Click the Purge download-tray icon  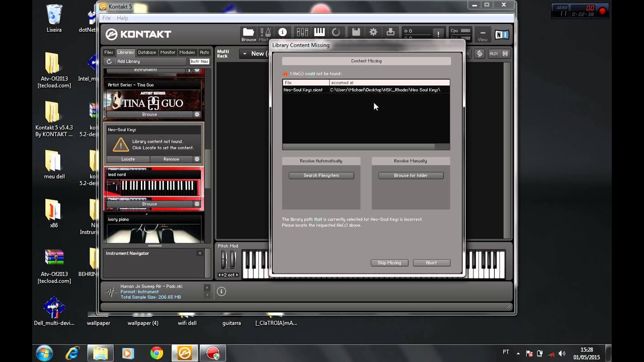pos(390,32)
